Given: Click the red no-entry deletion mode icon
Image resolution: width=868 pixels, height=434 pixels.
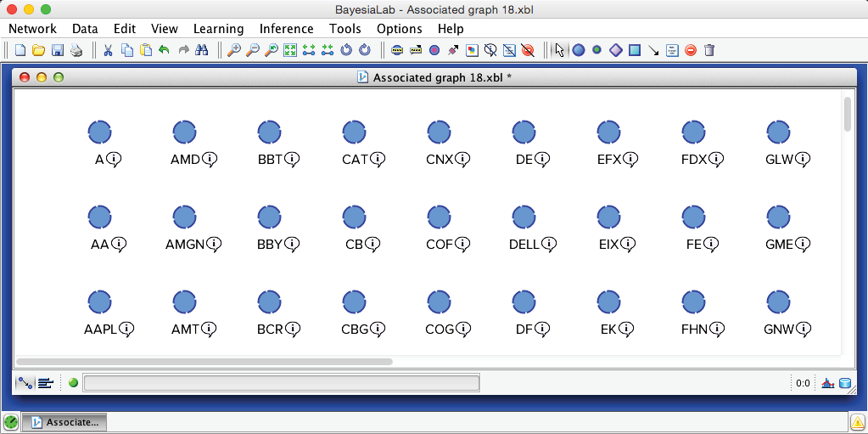Looking at the screenshot, I should click(x=691, y=50).
